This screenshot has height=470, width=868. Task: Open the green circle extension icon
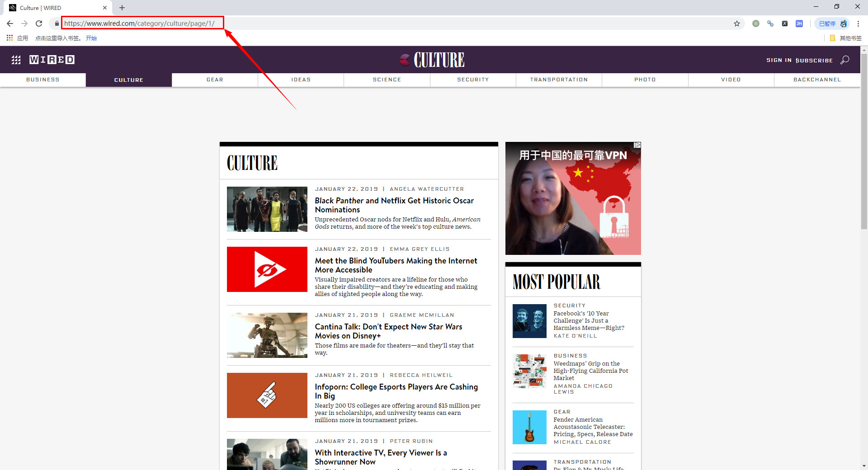coord(756,23)
